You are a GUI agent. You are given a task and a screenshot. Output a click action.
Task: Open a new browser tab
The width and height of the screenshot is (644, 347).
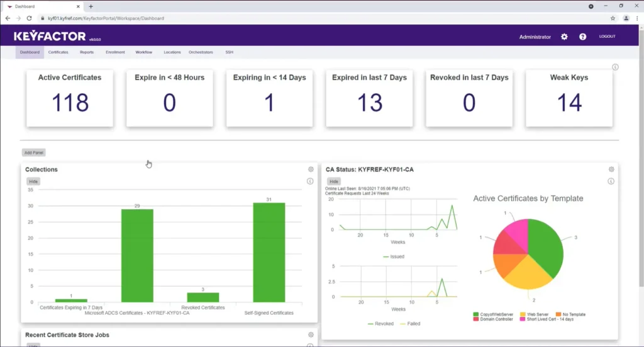pyautogui.click(x=91, y=6)
